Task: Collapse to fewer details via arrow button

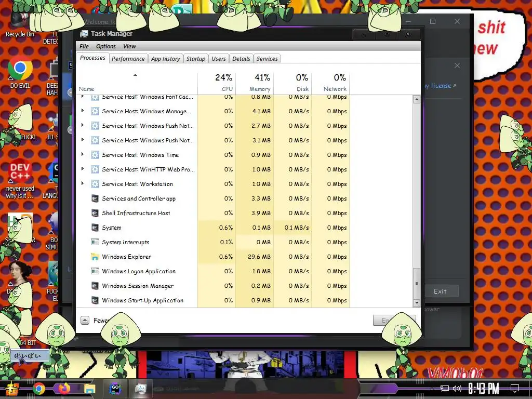Action: pyautogui.click(x=85, y=320)
